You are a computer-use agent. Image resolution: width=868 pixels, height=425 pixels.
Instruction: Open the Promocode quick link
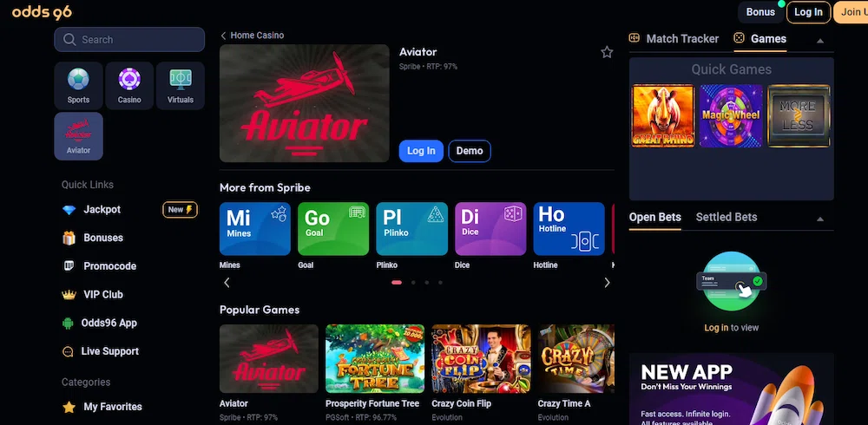click(x=109, y=266)
